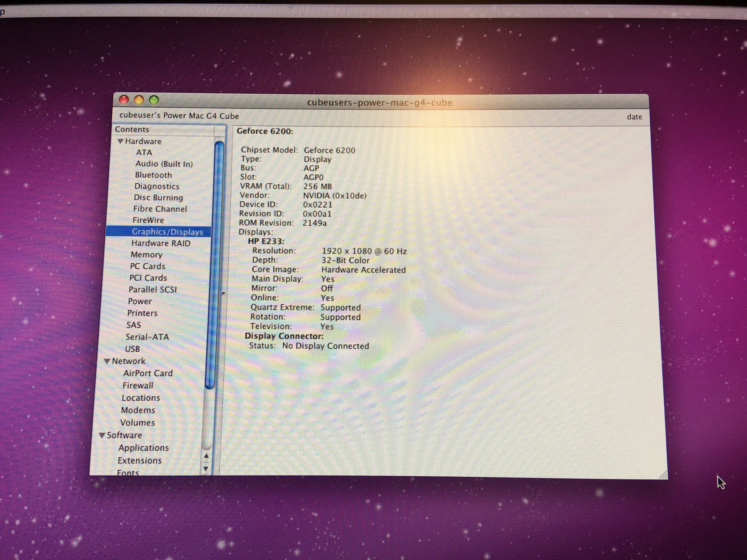Viewport: 747px width, 560px height.
Task: Click the 32-Bit Color depth value
Action: click(x=345, y=261)
